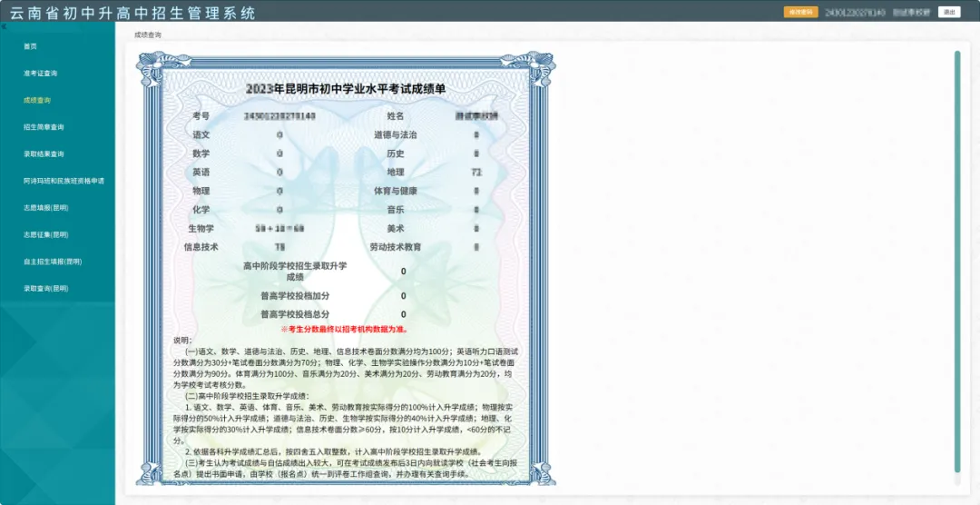Viewport: 980px width, 505px height.
Task: Select 成绩查询 sidebar item
Action: [37, 100]
